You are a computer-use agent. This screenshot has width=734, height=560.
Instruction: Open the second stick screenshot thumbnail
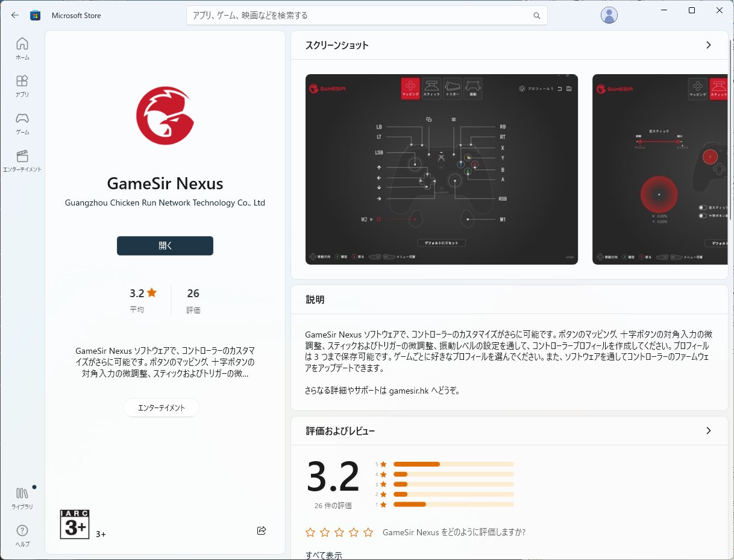coord(660,169)
